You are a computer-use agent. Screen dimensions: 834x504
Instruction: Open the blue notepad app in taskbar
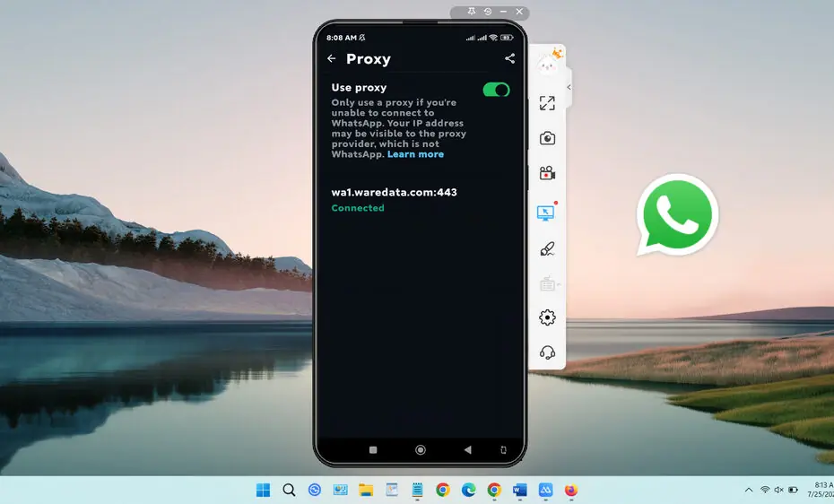(x=417, y=490)
